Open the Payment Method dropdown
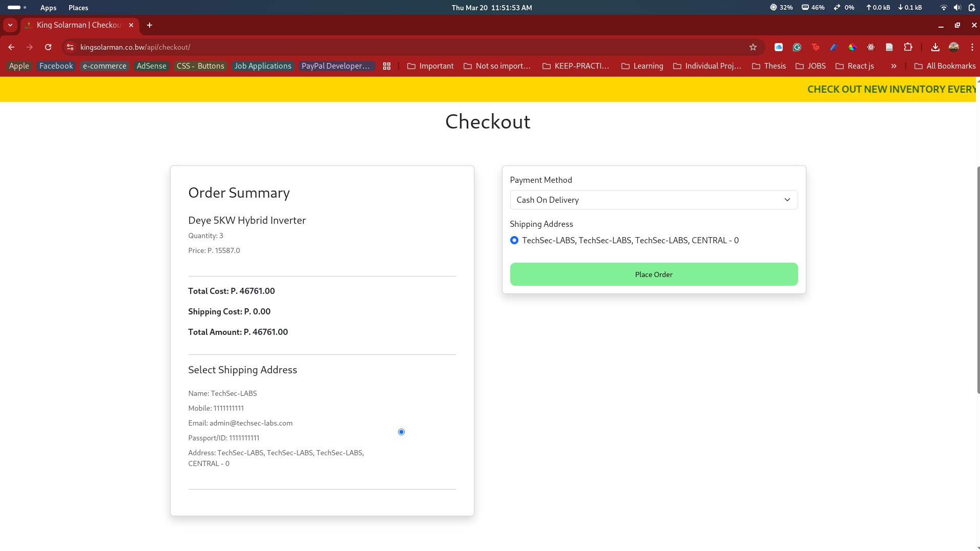The image size is (980, 551). coord(654,200)
